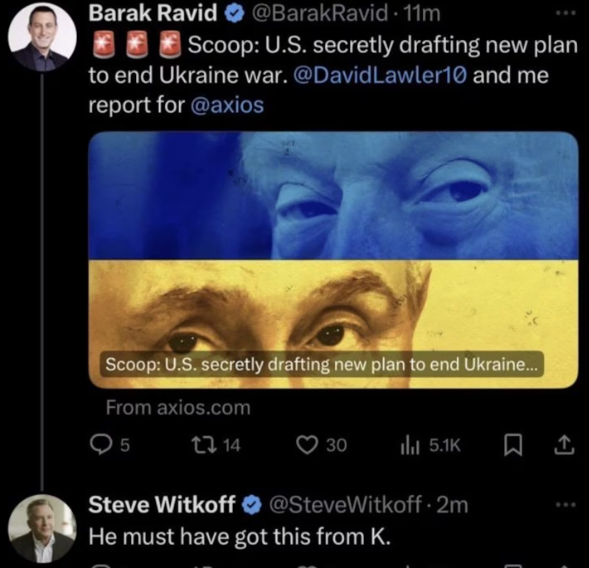
Task: Open the tweet's 11m timestamp
Action: pyautogui.click(x=420, y=14)
